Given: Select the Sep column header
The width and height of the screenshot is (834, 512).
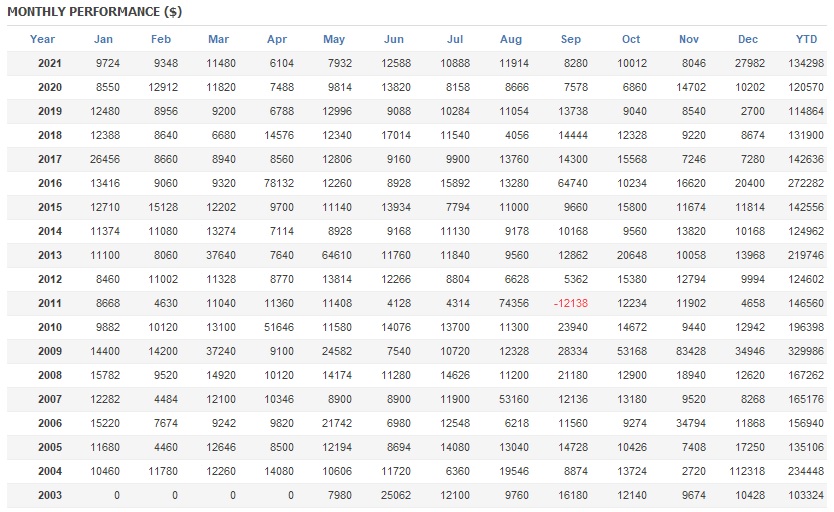Looking at the screenshot, I should point(571,39).
